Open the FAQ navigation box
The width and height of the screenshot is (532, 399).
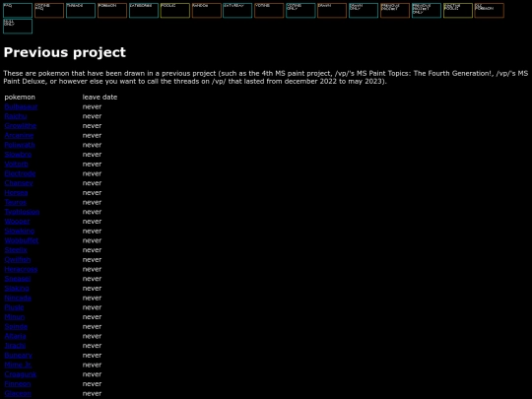click(18, 11)
